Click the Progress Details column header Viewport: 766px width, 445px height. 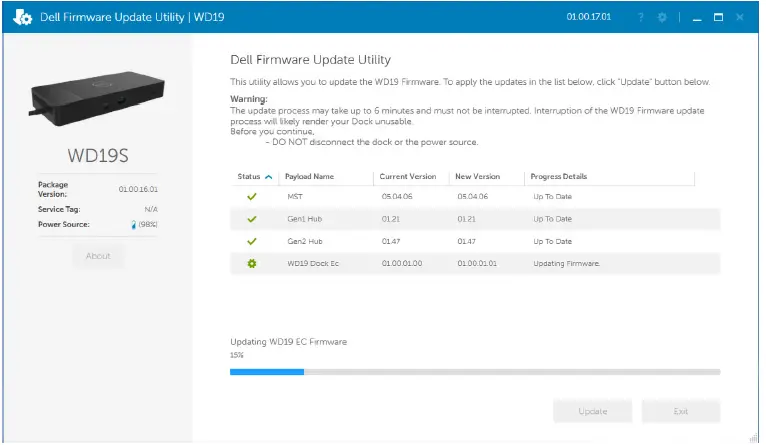point(559,177)
